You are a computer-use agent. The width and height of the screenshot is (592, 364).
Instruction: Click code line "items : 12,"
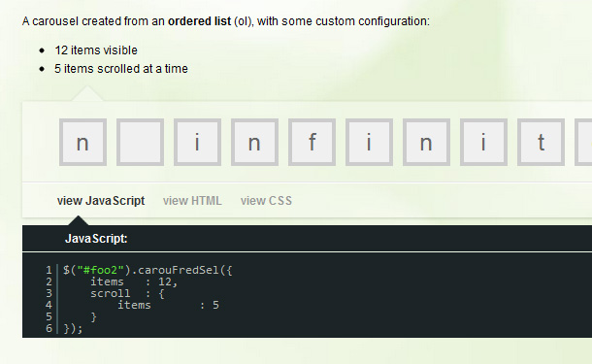pos(134,281)
